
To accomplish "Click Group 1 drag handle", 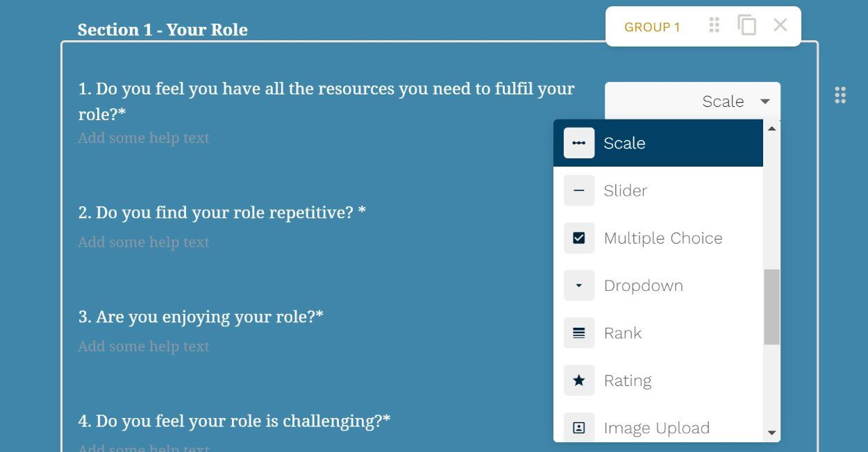I will pyautogui.click(x=714, y=26).
